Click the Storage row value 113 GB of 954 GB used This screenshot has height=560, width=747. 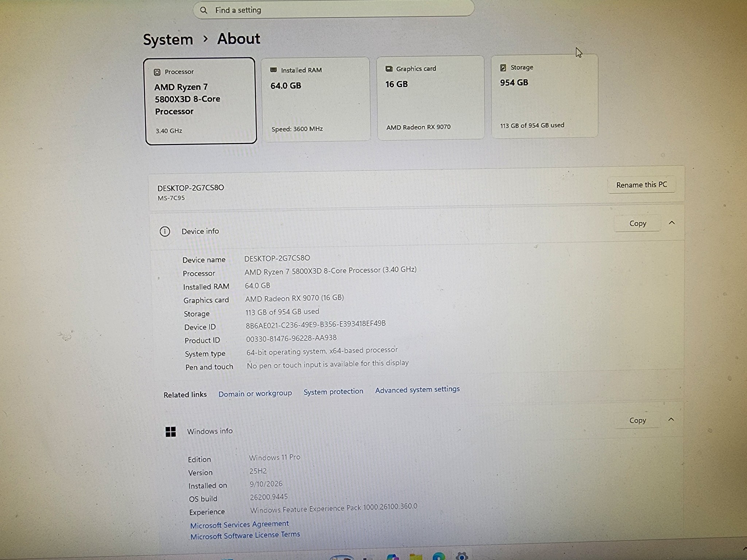pos(282,312)
